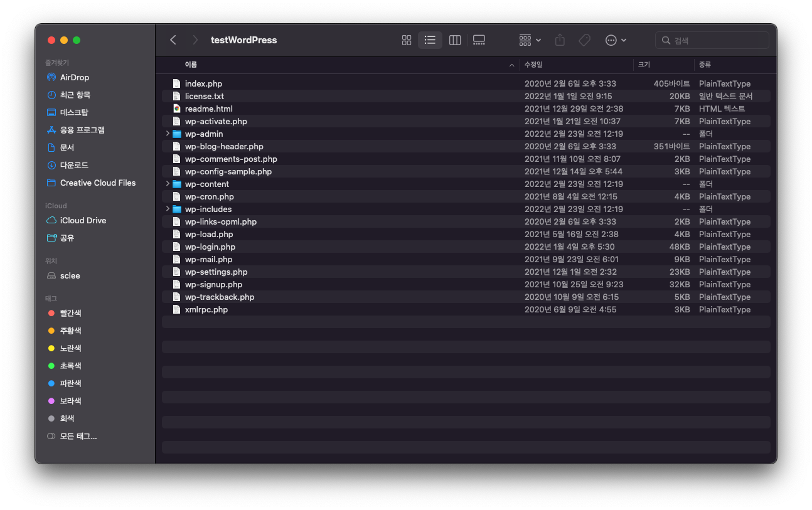Image resolution: width=812 pixels, height=510 pixels.
Task: Open Downloads (다운로드) in sidebar
Action: coord(74,165)
